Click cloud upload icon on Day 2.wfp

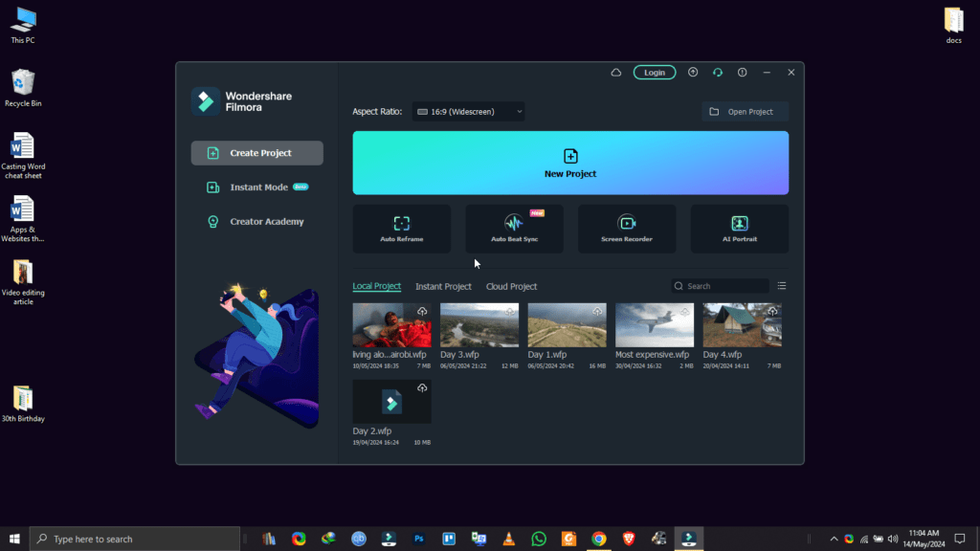(422, 388)
